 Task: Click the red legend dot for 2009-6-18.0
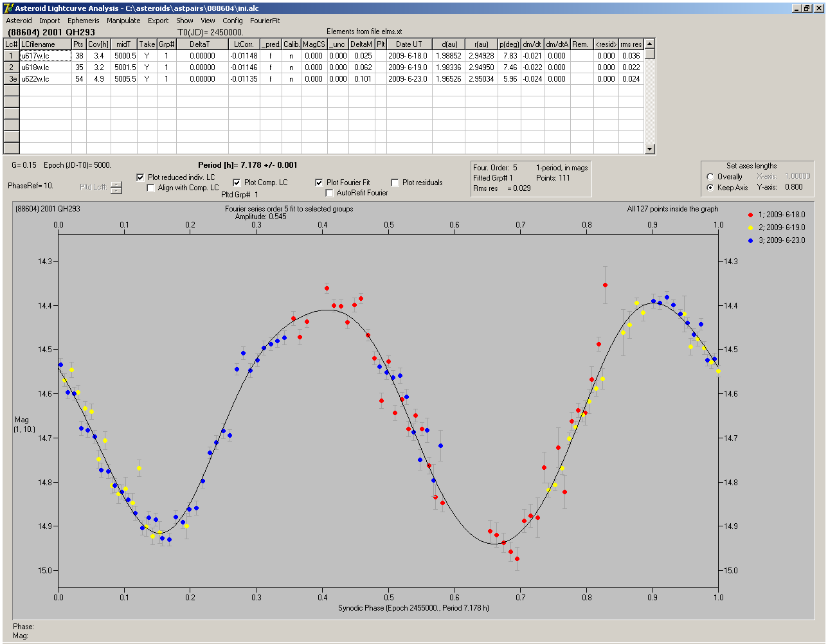tap(750, 215)
